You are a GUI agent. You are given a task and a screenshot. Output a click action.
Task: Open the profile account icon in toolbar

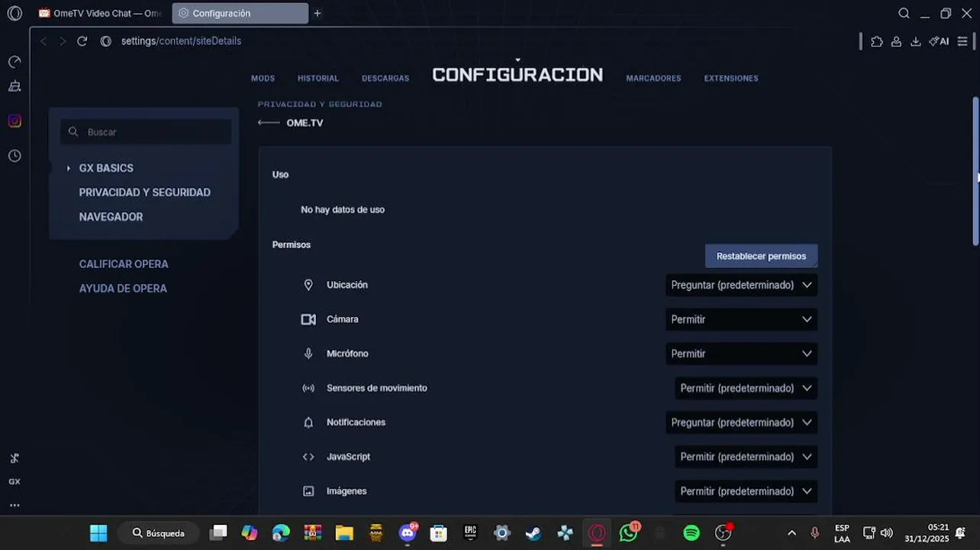[896, 41]
